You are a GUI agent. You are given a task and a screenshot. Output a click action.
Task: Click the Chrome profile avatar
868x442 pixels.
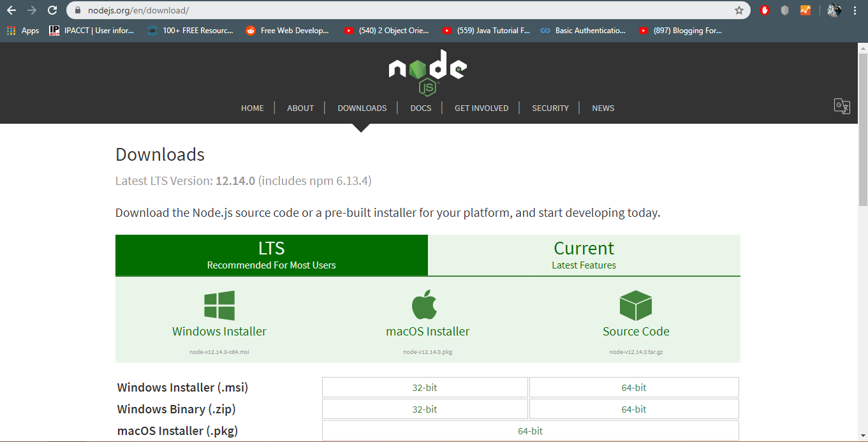(x=834, y=10)
